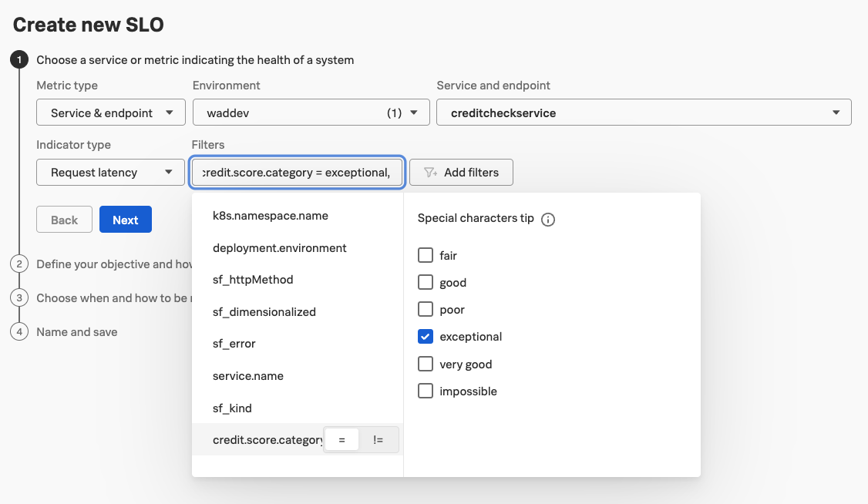Click the Special characters tip info icon
This screenshot has width=868, height=504.
click(547, 220)
